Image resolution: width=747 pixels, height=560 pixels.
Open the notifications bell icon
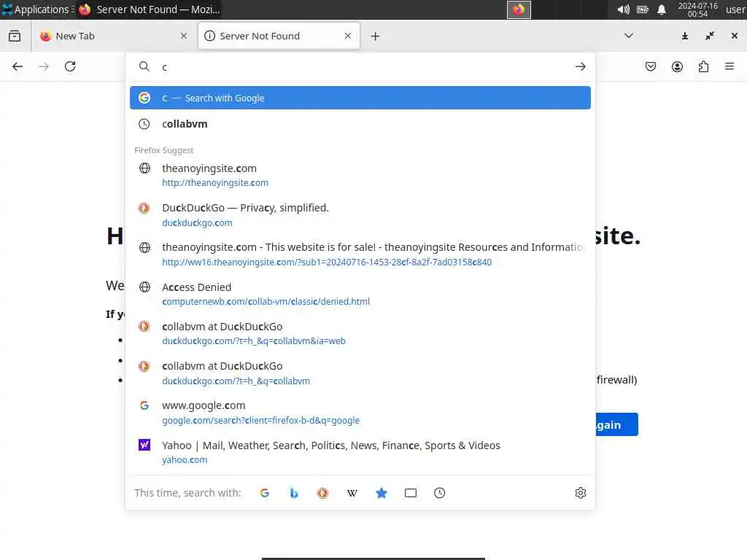point(661,9)
